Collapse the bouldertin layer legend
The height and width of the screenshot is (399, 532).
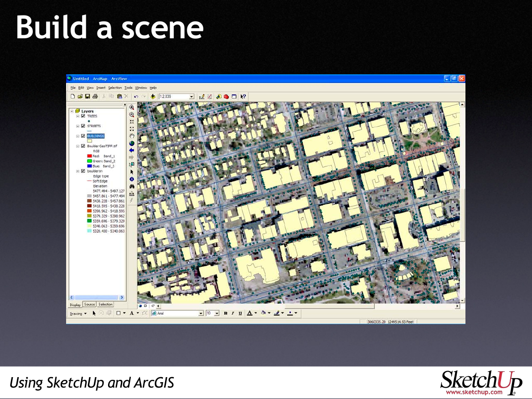tap(77, 171)
